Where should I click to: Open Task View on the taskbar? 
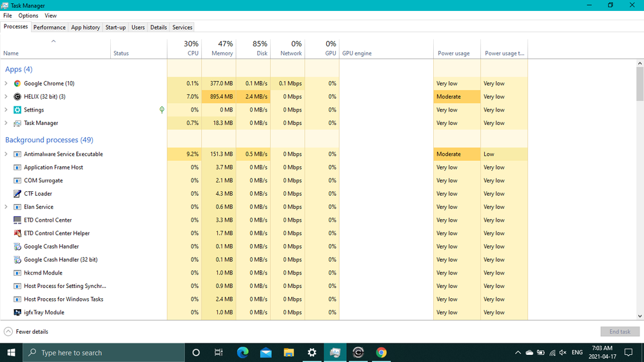pos(219,352)
